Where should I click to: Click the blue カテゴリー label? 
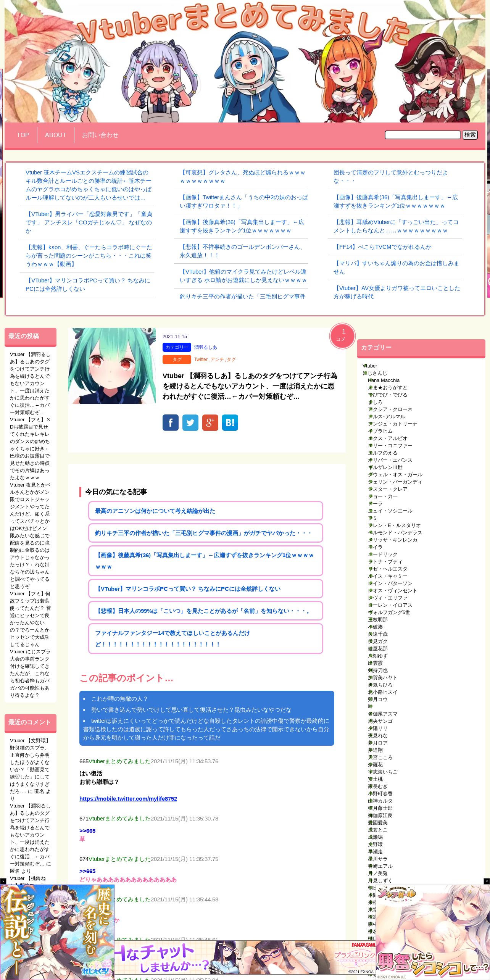tap(177, 347)
